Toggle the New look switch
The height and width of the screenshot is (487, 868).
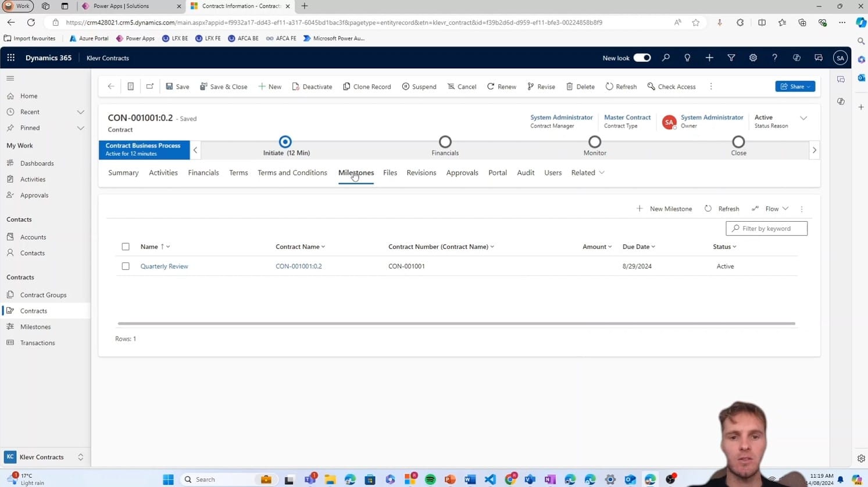642,58
